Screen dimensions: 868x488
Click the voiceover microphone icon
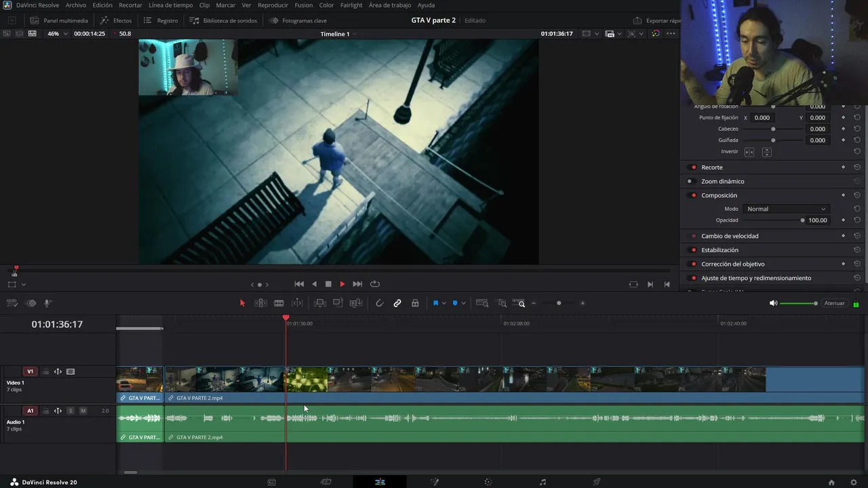[47, 303]
